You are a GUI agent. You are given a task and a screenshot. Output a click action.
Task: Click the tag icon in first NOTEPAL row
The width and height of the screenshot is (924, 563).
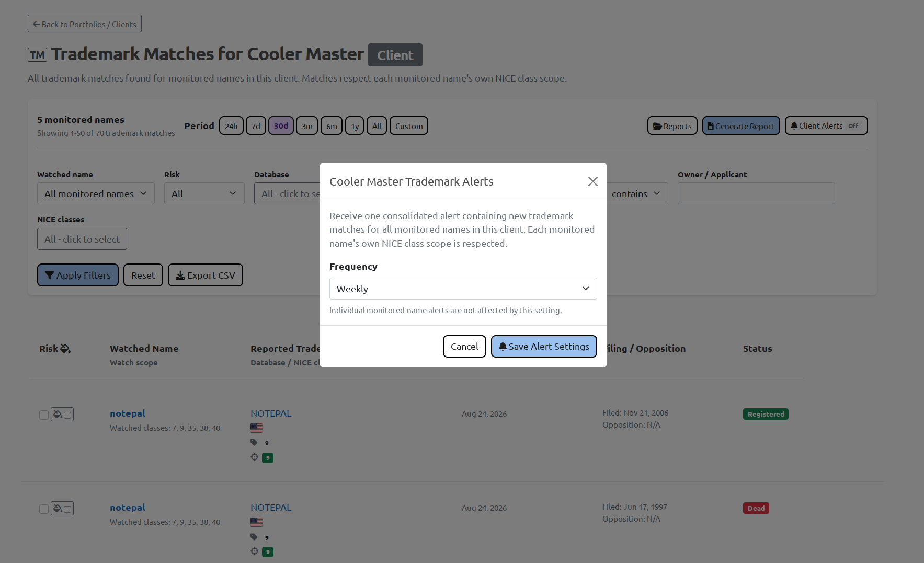pos(254,442)
